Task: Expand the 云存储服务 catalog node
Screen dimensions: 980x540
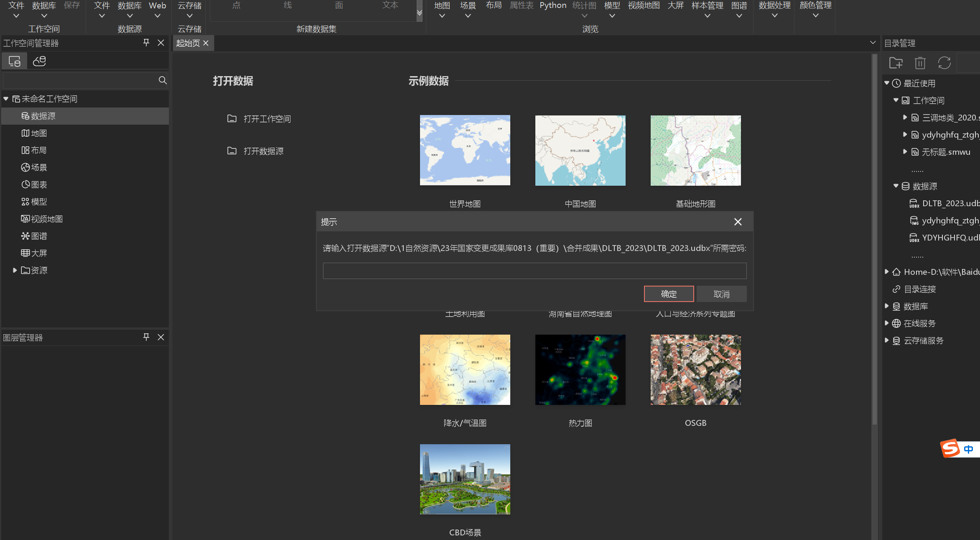Action: tap(887, 340)
